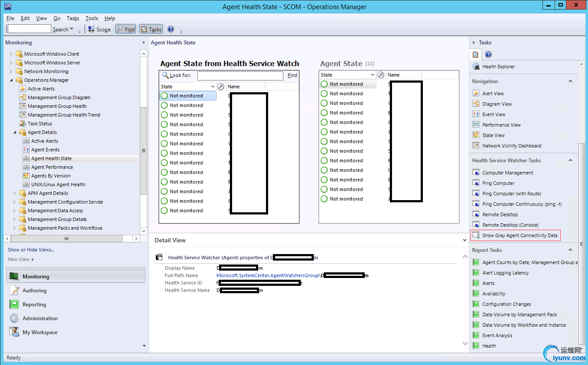The image size is (588, 365).
Task: Click Show Gray Agent Connectivity Data
Action: coord(519,235)
